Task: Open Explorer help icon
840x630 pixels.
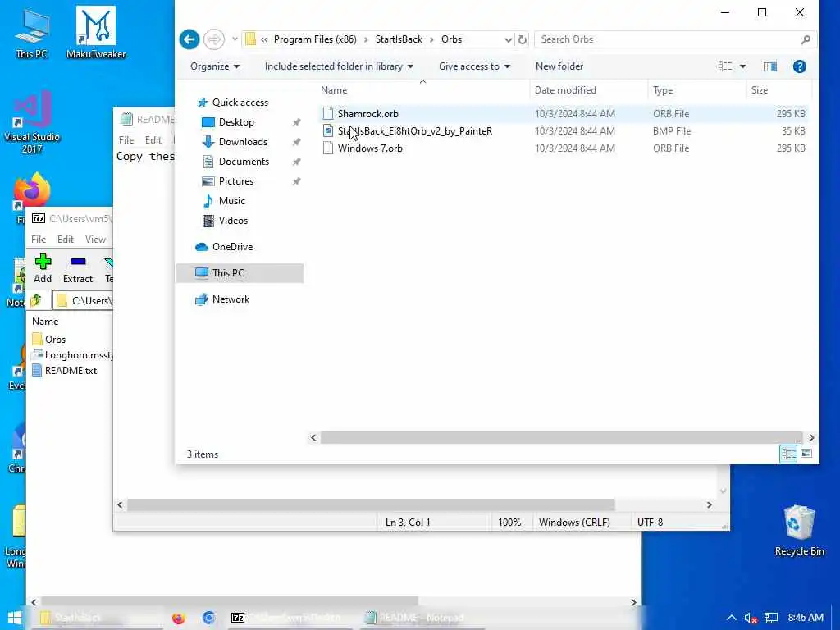Action: pyautogui.click(x=799, y=66)
